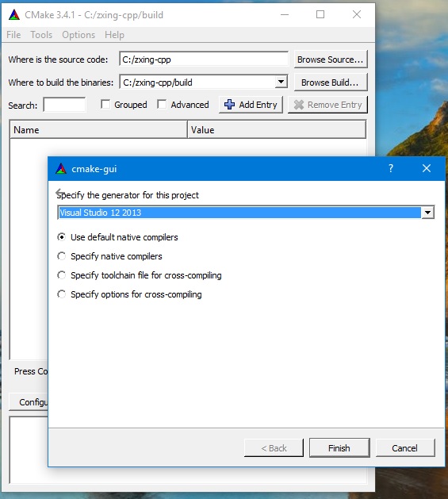Click the CMake logo in main title bar
The width and height of the screenshot is (448, 499).
pyautogui.click(x=14, y=15)
